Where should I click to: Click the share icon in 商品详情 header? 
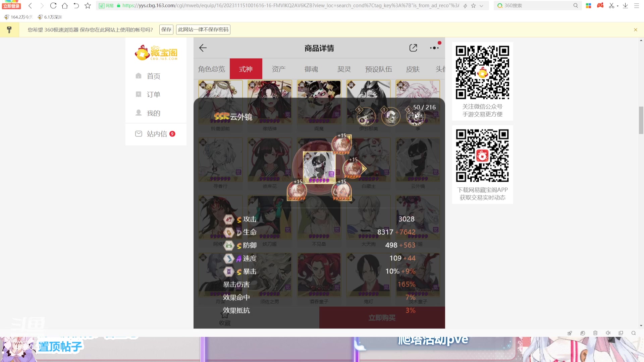pos(413,48)
